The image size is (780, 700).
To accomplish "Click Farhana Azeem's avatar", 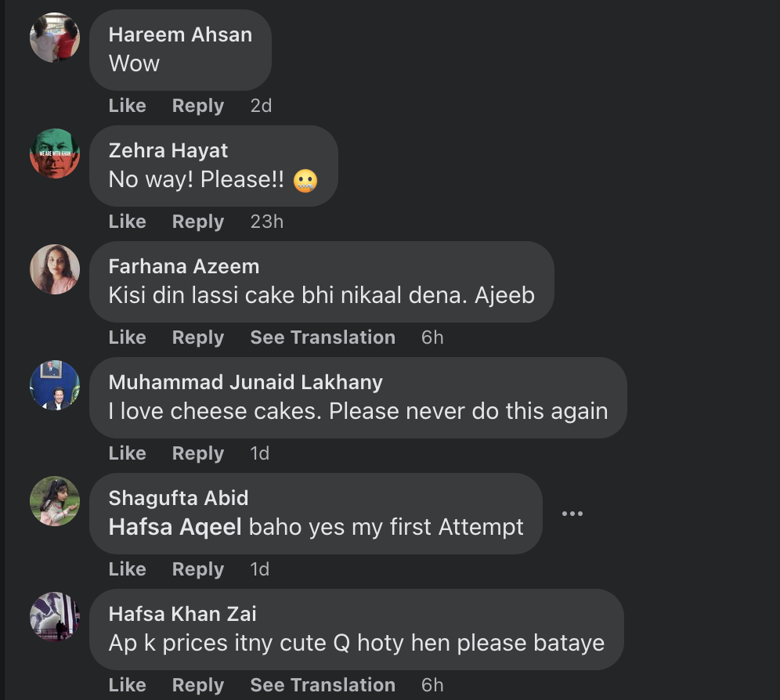I will pos(55,269).
